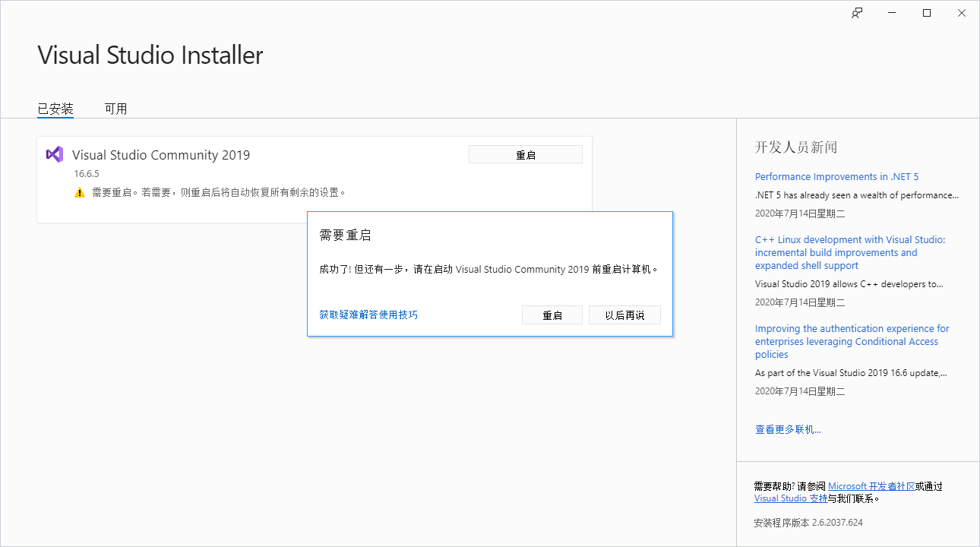Click summary As part of the Visual Studio 2019 16.6 update
Screen dimensions: 980x547
tap(851, 373)
